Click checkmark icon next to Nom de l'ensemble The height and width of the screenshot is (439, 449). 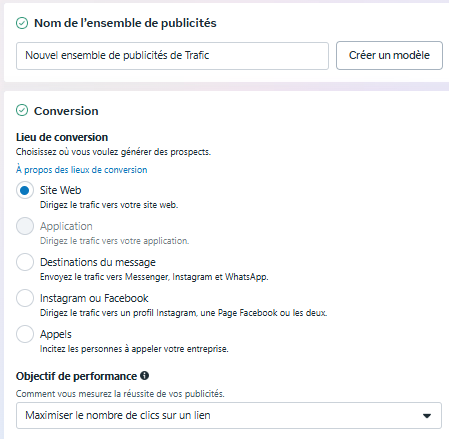click(x=22, y=23)
